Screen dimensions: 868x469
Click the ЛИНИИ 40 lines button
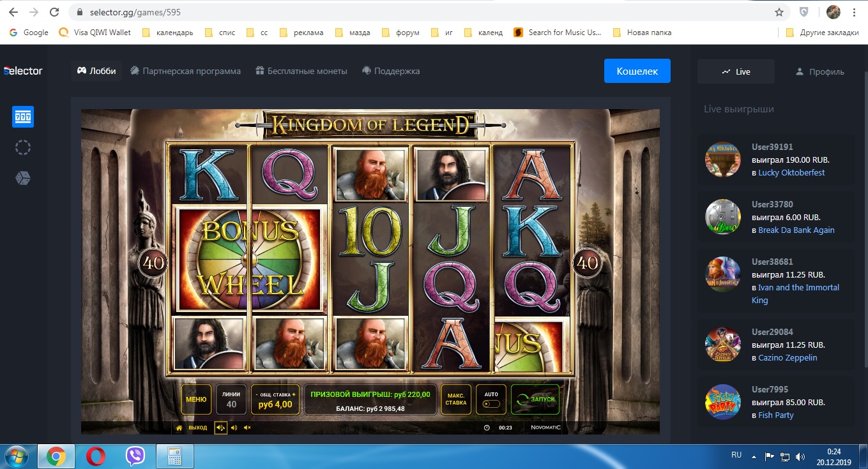tap(231, 399)
